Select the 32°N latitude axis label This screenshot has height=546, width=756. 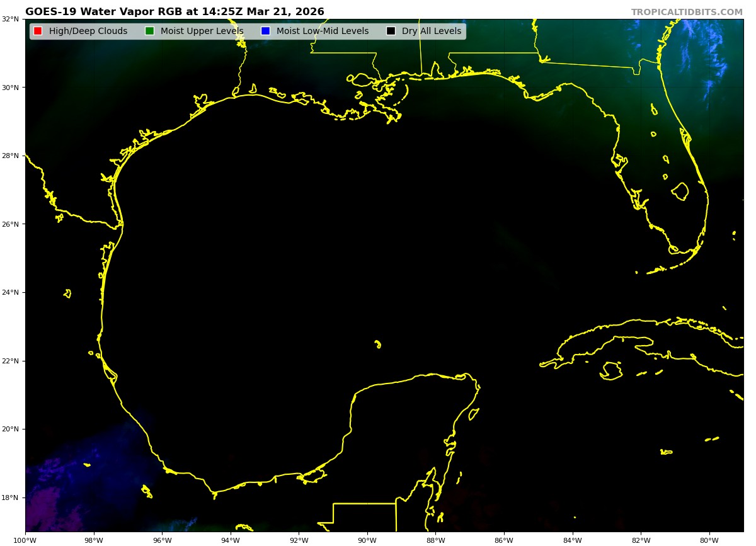(x=10, y=19)
